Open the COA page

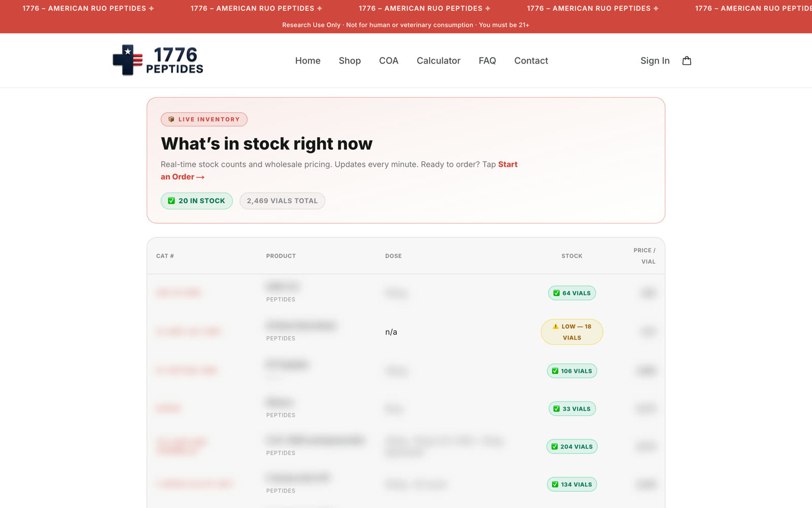(x=389, y=60)
